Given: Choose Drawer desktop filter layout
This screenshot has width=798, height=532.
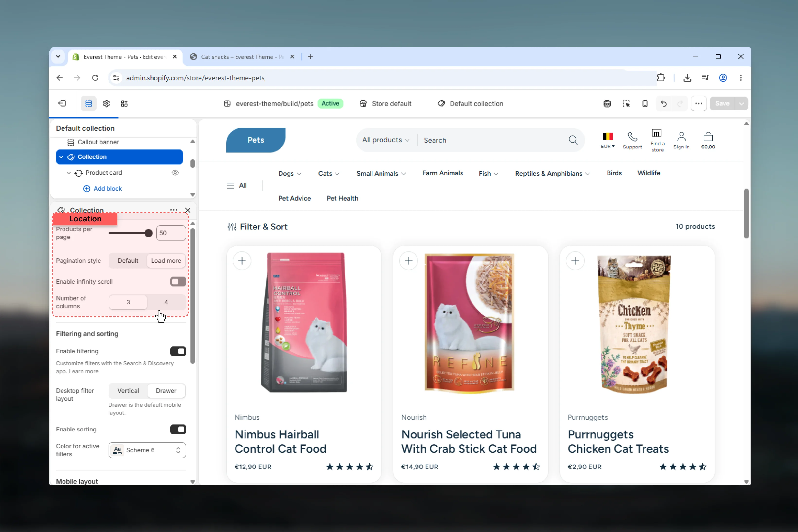Looking at the screenshot, I should click(x=166, y=391).
